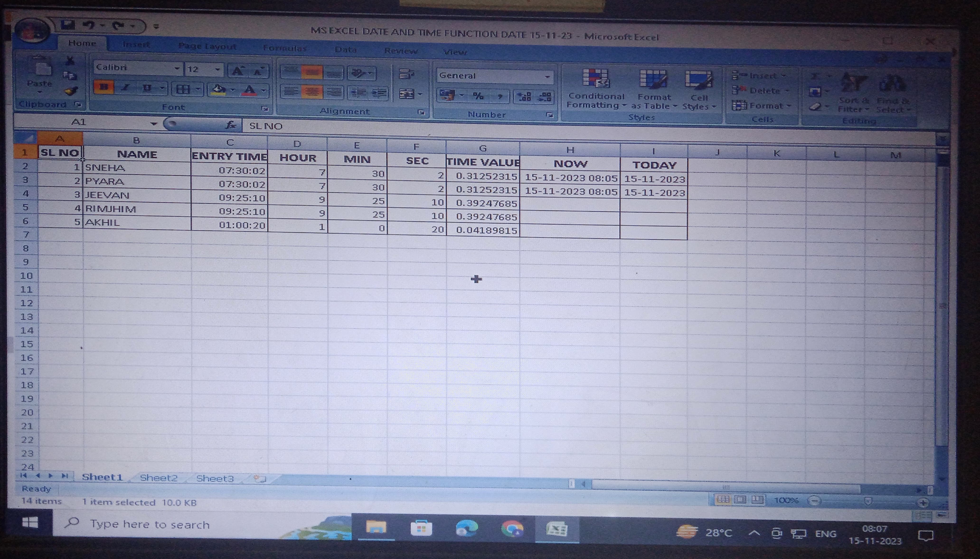Screen dimensions: 980x559
Task: Expand the Calibri font name dropdown
Action: tap(177, 69)
